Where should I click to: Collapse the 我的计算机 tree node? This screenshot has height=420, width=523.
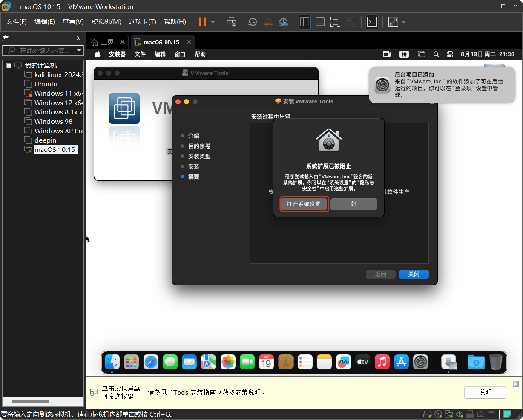tap(9, 66)
